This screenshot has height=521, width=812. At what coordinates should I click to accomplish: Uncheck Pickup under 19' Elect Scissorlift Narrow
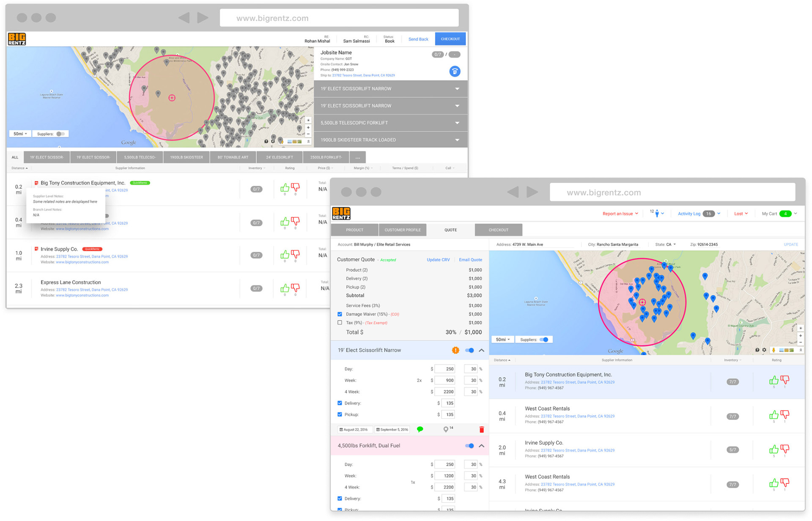pyautogui.click(x=340, y=414)
